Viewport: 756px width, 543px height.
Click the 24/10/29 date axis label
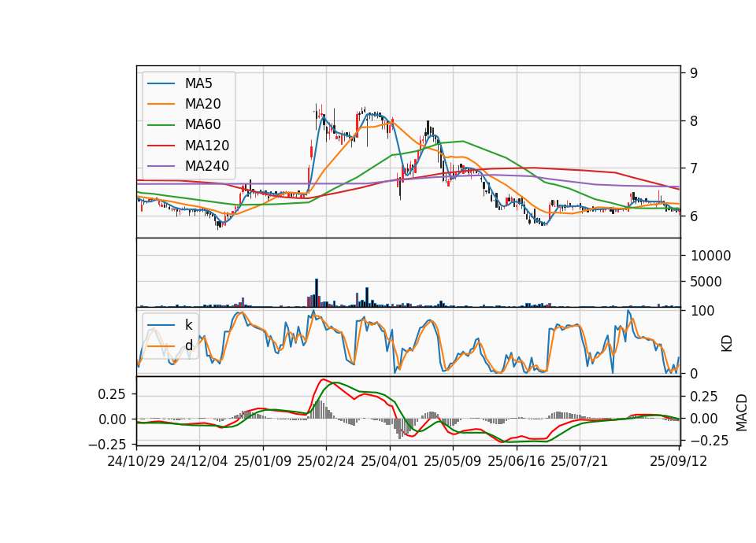[x=136, y=462]
